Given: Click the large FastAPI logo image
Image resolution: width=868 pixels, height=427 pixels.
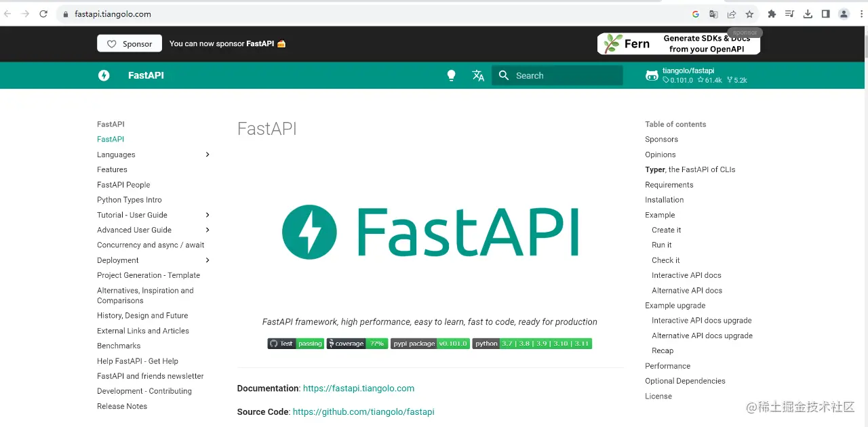Looking at the screenshot, I should point(430,232).
